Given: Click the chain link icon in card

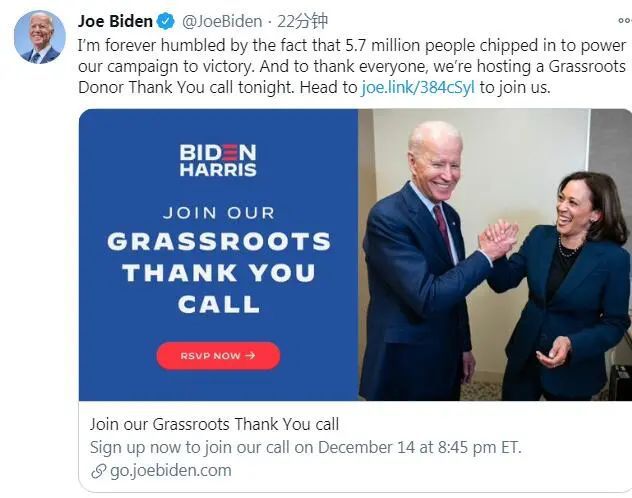Looking at the screenshot, I should pos(98,471).
